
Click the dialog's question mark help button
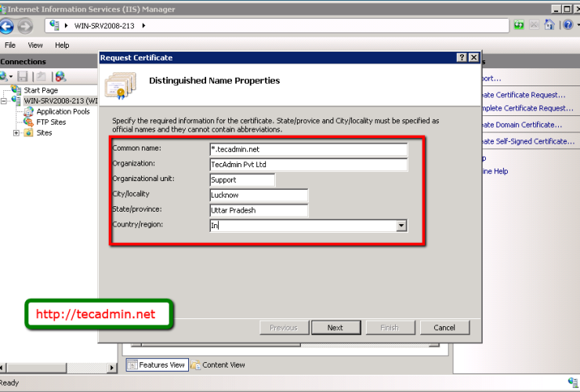(x=462, y=58)
